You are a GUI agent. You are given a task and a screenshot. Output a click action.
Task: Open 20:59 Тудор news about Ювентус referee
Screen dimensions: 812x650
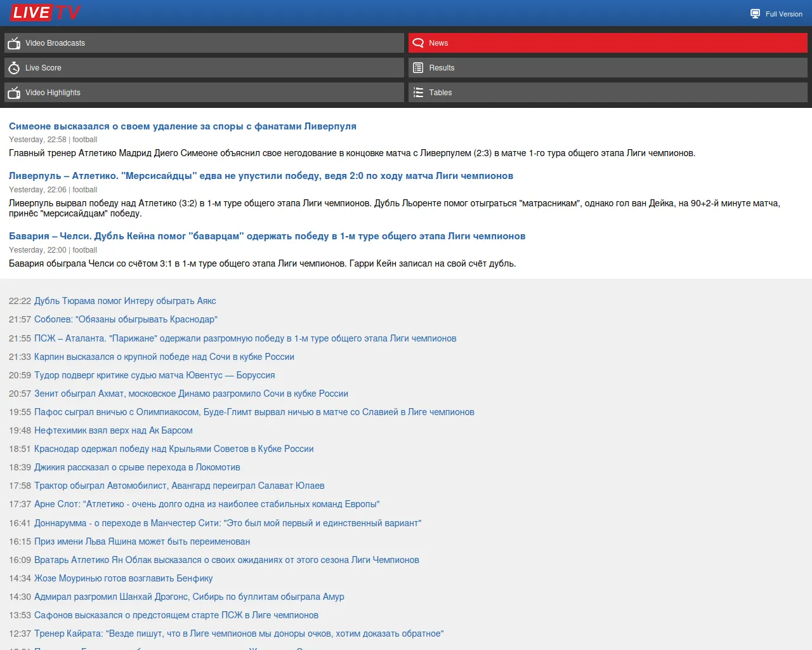tap(154, 375)
